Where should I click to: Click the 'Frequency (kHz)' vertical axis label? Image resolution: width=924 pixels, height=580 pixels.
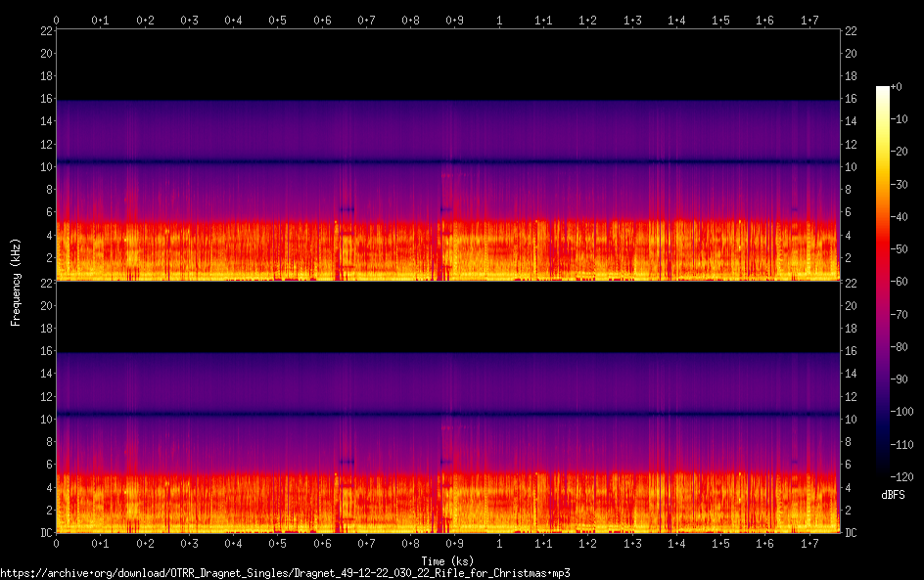(x=16, y=281)
